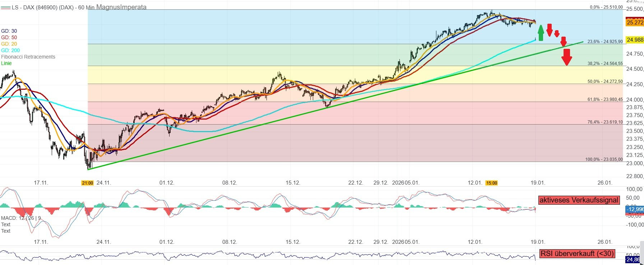Select the orange 21:00 time marker
The height and width of the screenshot is (265, 644).
pyautogui.click(x=87, y=183)
